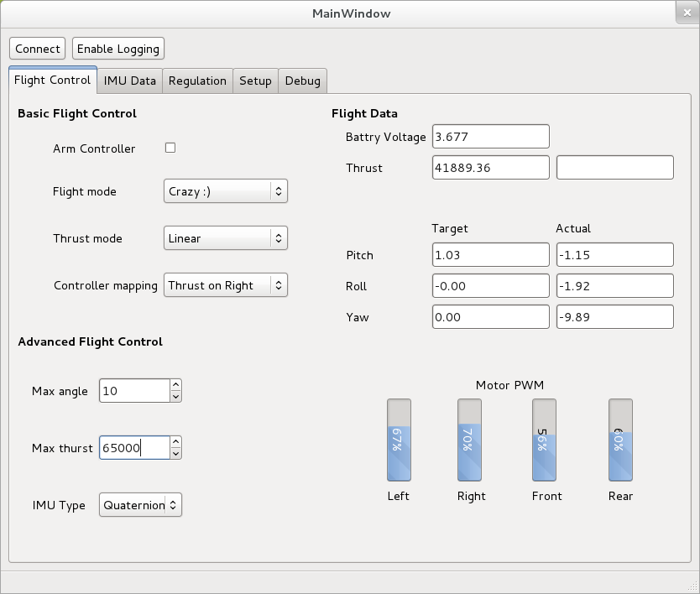Open the IMU Data tab
700x594 pixels.
pyautogui.click(x=130, y=81)
